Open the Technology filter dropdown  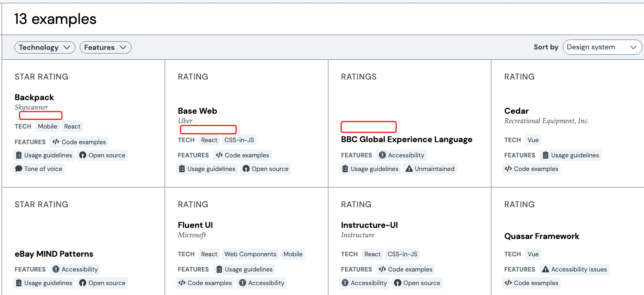pyautogui.click(x=45, y=47)
